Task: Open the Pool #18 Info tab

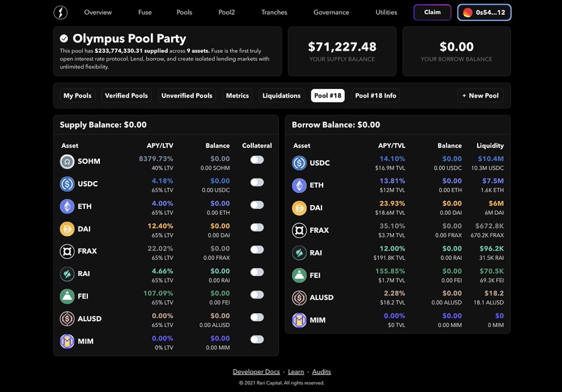Action: click(x=375, y=96)
